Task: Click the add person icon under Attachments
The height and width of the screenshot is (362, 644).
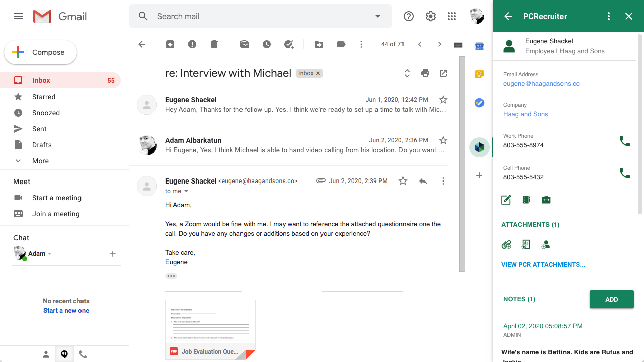Action: [x=546, y=244]
